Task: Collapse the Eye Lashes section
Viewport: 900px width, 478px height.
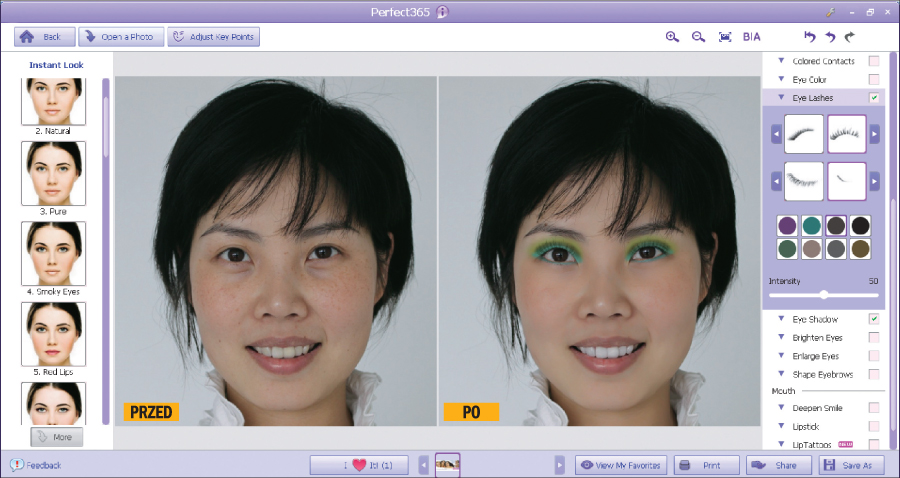Action: tap(780, 98)
